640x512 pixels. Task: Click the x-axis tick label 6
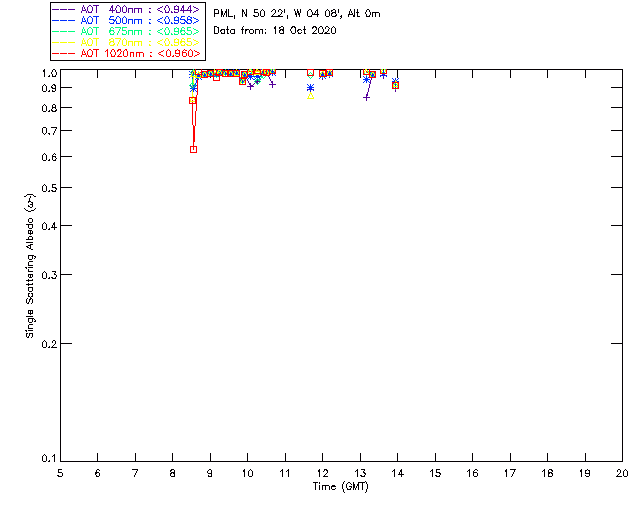tap(98, 473)
